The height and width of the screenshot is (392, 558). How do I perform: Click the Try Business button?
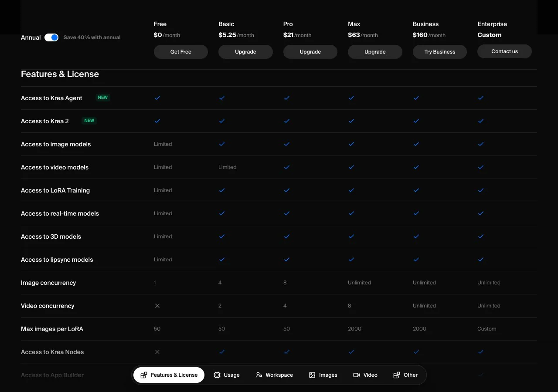tap(440, 52)
